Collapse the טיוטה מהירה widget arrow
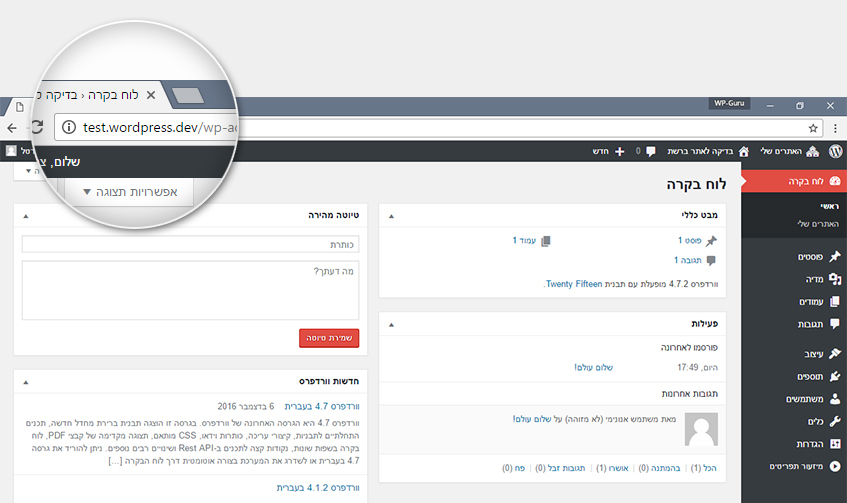Viewport: 847px width, 503px height. 25,216
